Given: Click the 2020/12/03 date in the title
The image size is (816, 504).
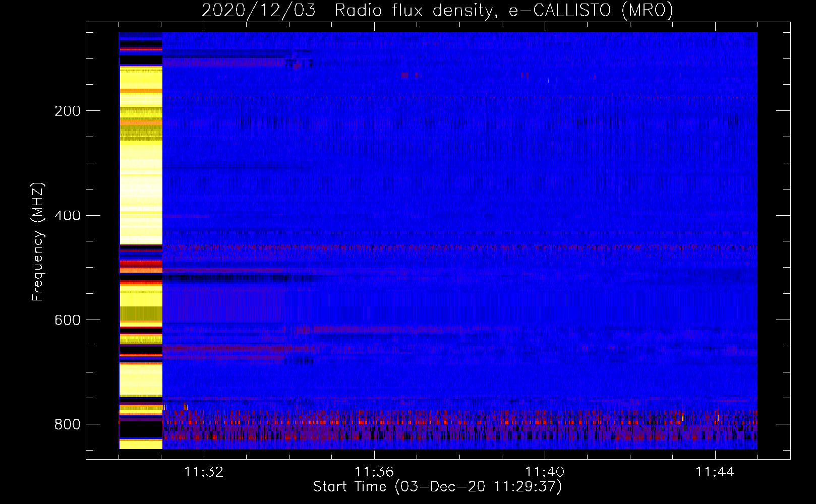Looking at the screenshot, I should click(258, 11).
